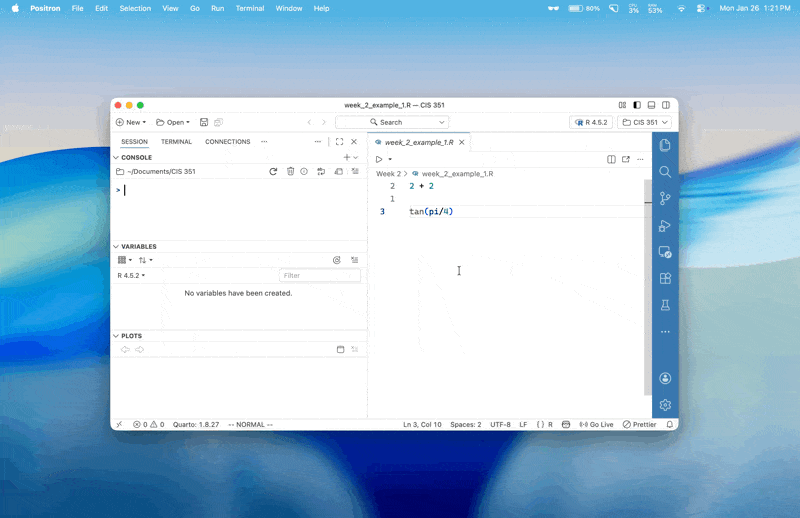The height and width of the screenshot is (518, 800).
Task: Open the Manage gear icon
Action: (x=665, y=405)
